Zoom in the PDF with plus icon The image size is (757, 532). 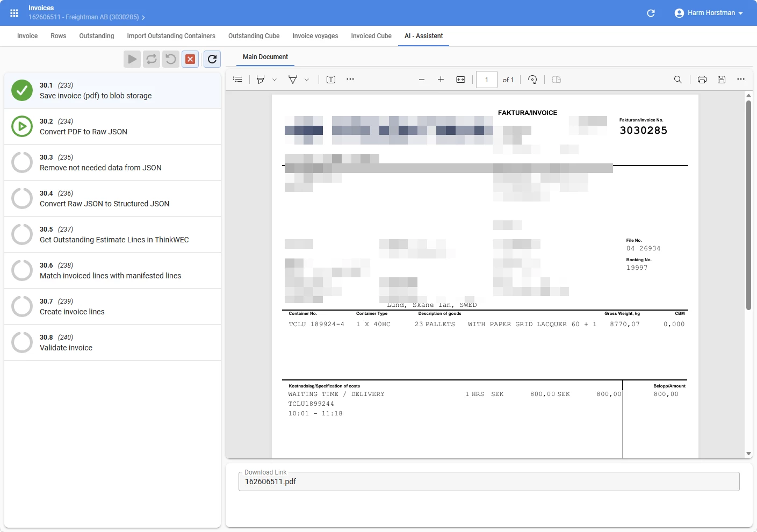pos(441,80)
